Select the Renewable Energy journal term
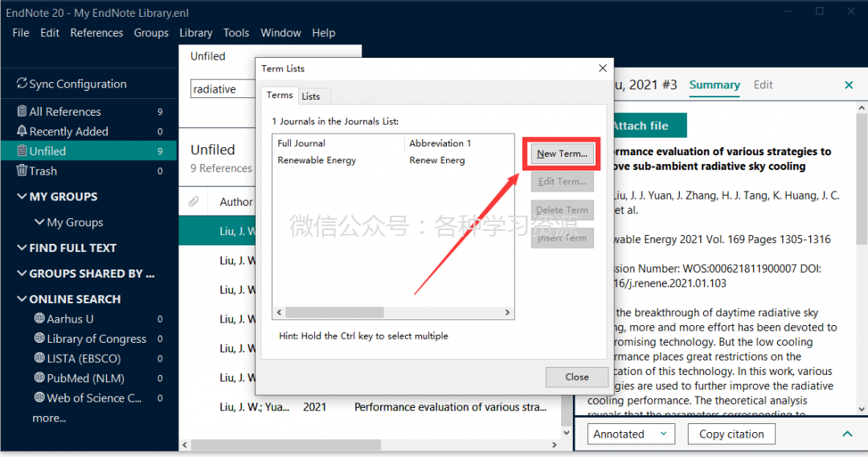 click(x=317, y=160)
